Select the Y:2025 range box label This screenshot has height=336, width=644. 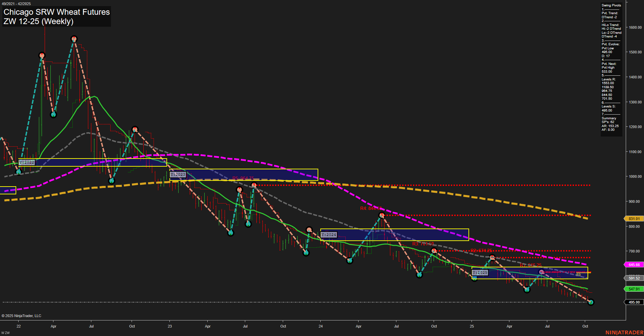coord(480,272)
